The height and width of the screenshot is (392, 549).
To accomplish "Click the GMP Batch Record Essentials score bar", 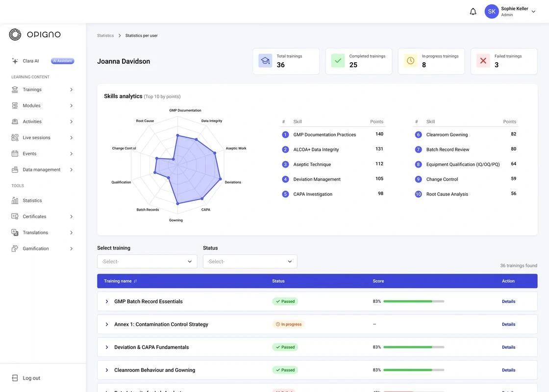I will [414, 301].
